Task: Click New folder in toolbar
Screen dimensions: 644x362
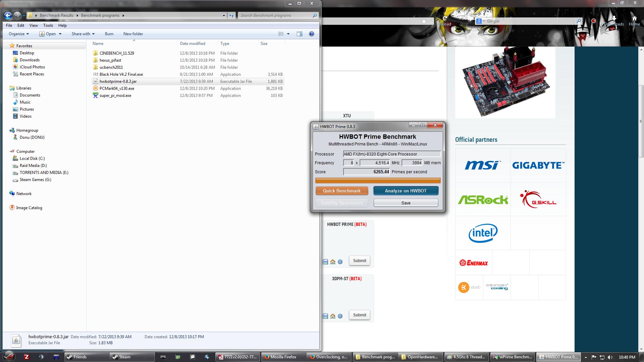Action: [133, 34]
